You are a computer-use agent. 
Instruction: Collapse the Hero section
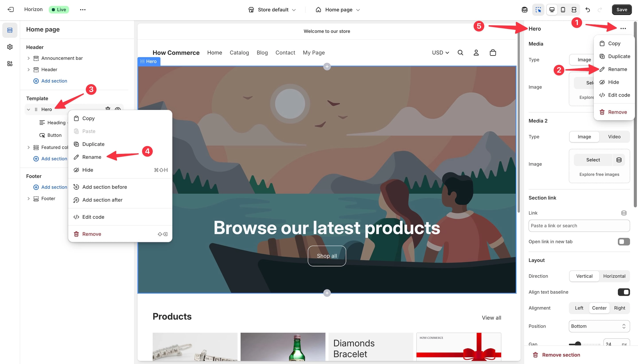pos(28,109)
